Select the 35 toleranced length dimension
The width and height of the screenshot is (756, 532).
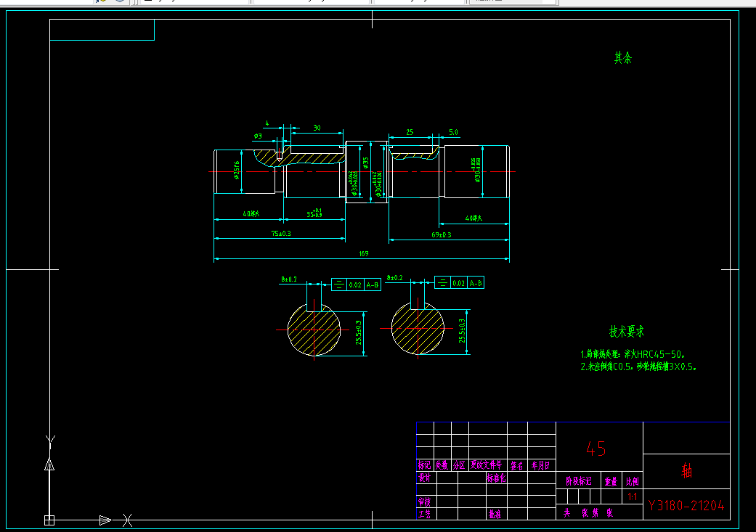point(314,213)
